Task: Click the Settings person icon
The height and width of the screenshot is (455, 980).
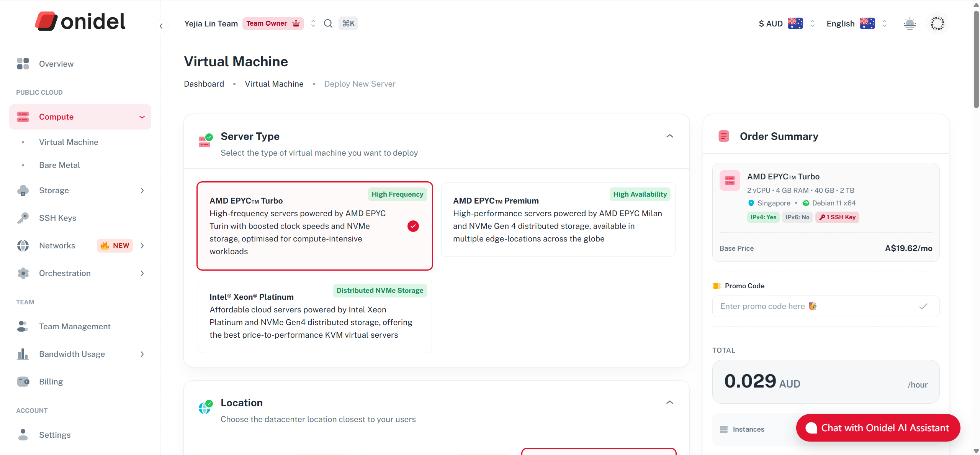Action: [x=23, y=435]
